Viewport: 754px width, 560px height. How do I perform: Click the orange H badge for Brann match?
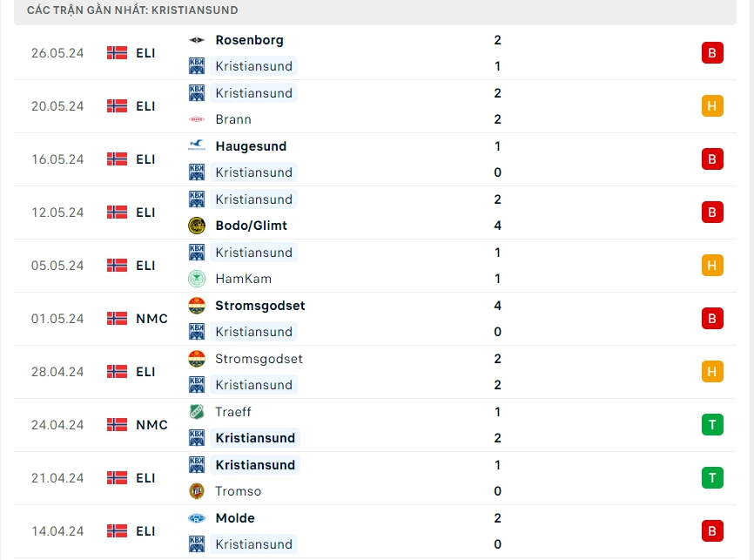[712, 106]
